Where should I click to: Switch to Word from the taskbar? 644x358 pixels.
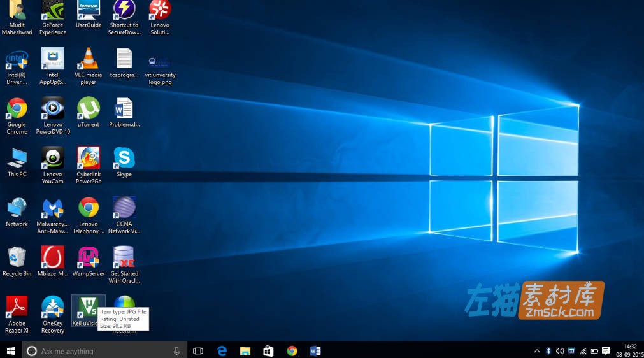[315, 351]
